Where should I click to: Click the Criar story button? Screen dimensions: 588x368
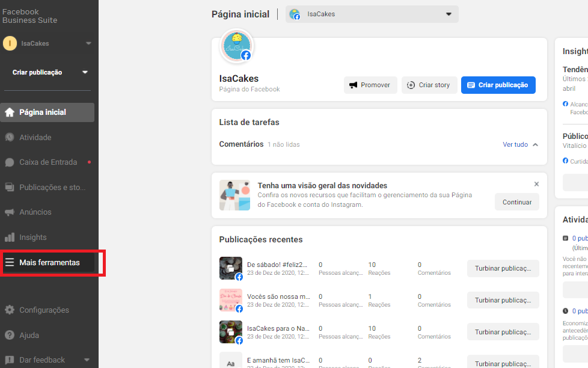(x=429, y=85)
